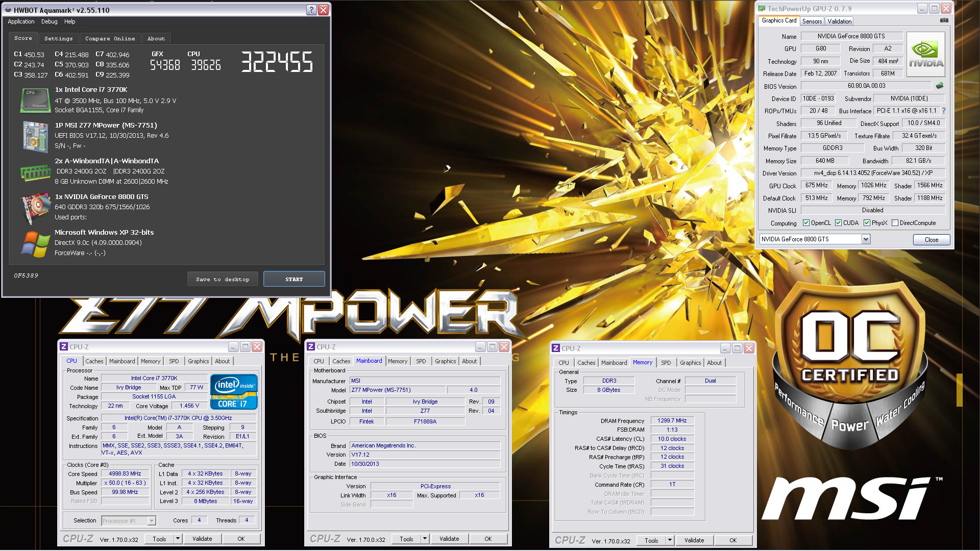Viewport: 980px width, 551px height.
Task: Click the Aquamark title bar app icon
Action: tap(8, 10)
